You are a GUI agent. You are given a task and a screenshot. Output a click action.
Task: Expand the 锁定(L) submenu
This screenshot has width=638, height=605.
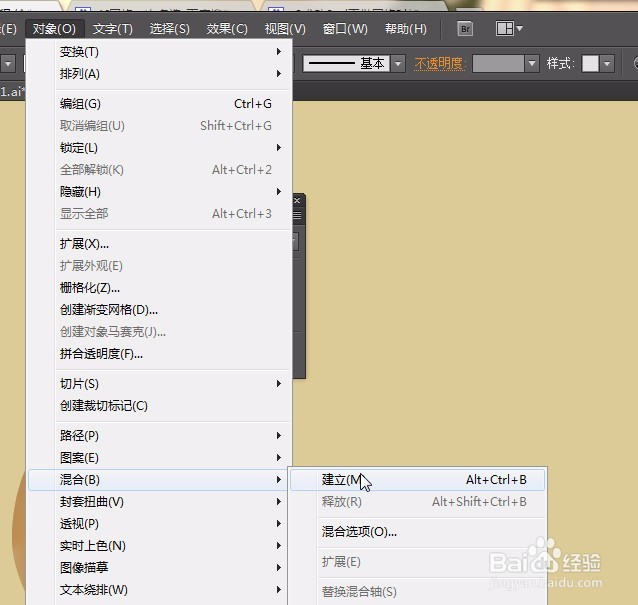[x=160, y=148]
